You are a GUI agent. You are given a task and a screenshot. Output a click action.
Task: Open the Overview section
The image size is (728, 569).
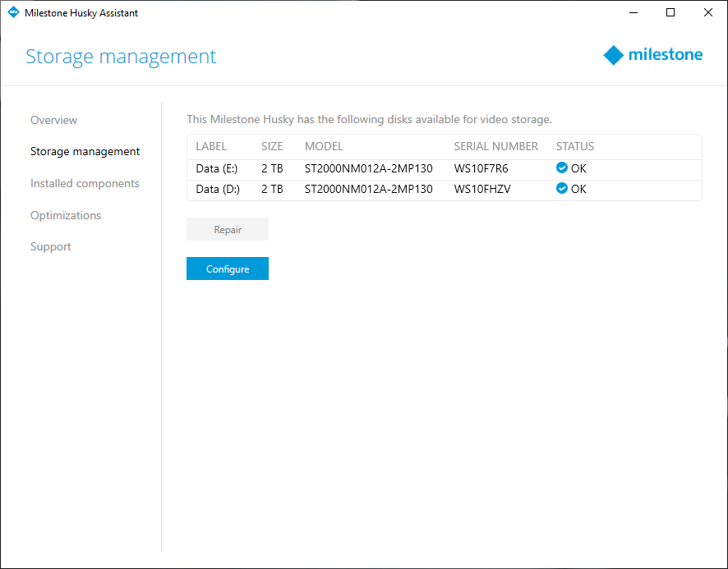tap(54, 120)
